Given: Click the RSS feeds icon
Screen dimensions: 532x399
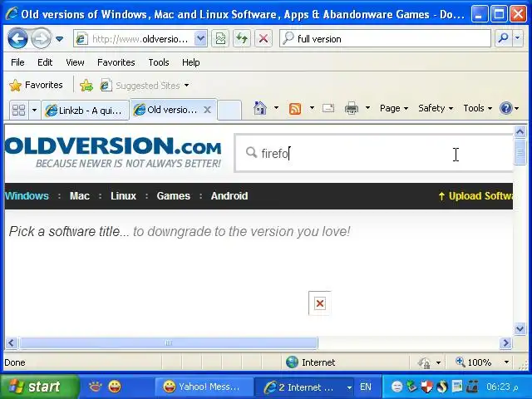Looking at the screenshot, I should [x=295, y=109].
